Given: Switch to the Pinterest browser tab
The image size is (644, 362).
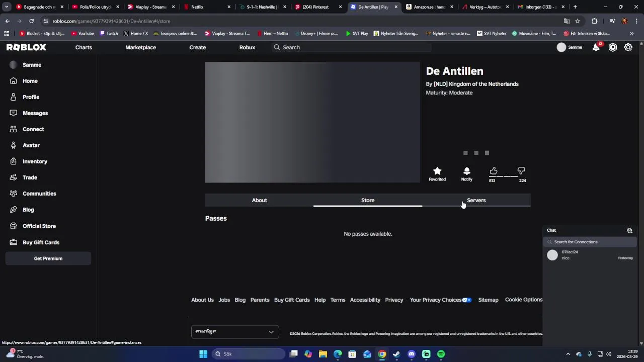Looking at the screenshot, I should point(317,7).
